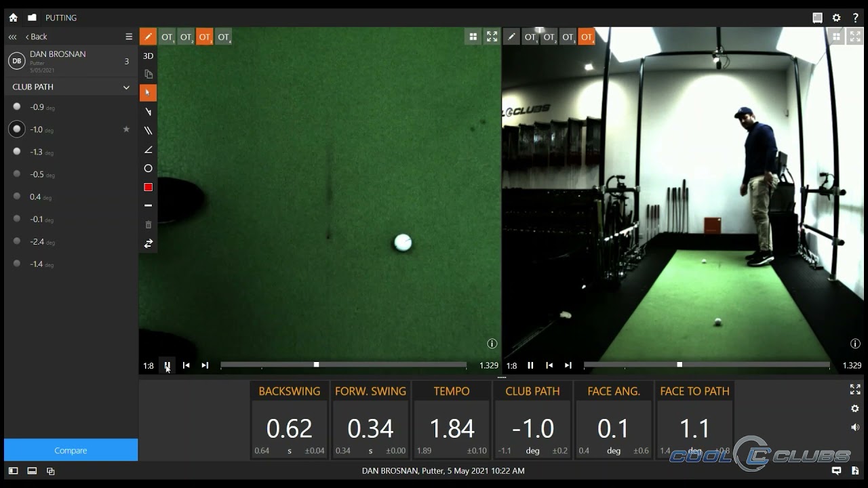Open settings gear in top bar

(x=836, y=18)
